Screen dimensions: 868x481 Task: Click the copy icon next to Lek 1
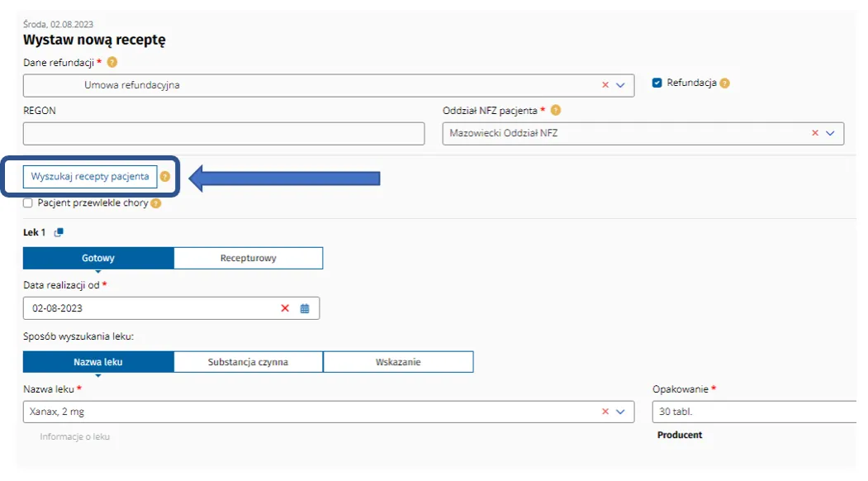coord(59,233)
